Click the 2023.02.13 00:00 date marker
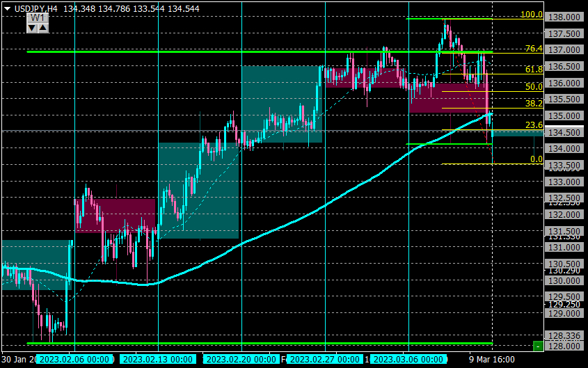The image size is (588, 368). pyautogui.click(x=158, y=360)
